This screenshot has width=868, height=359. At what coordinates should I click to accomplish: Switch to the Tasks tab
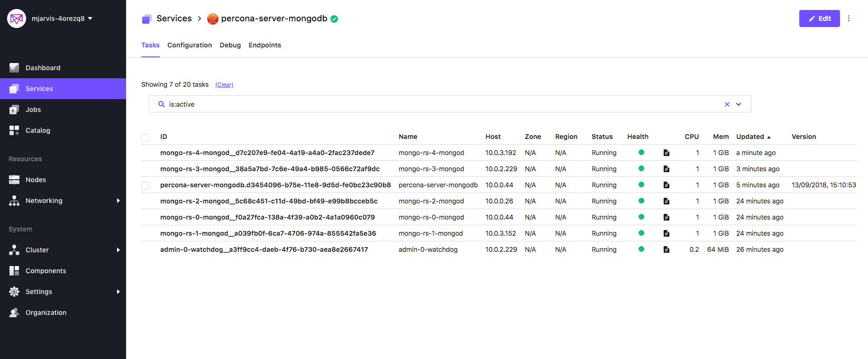coord(150,45)
